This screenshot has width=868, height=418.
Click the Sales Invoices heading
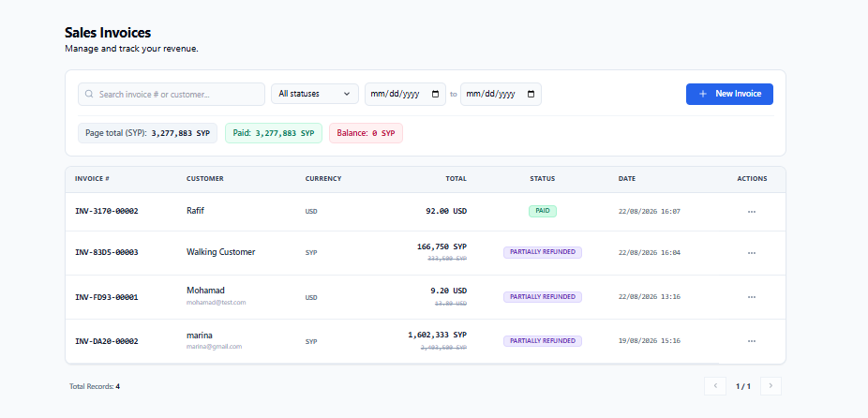(108, 32)
